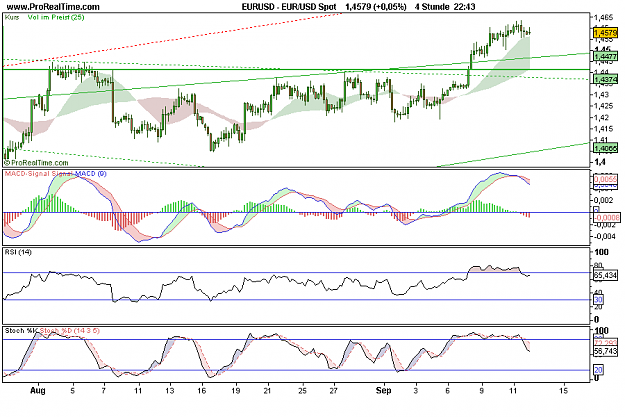The image size is (625, 417).
Task: Click the green 1,4477 price tag
Action: click(x=605, y=57)
